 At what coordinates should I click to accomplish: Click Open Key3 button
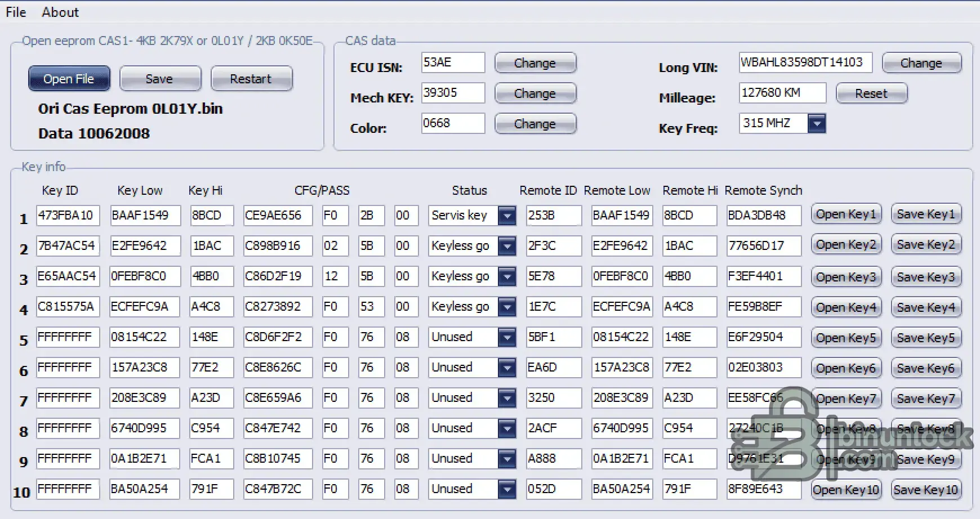[846, 277]
